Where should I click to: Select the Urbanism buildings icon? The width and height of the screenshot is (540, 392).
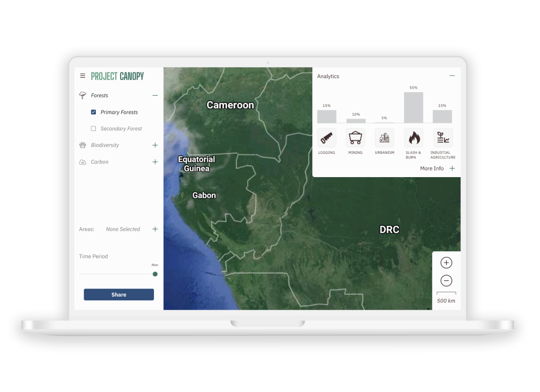coord(384,138)
